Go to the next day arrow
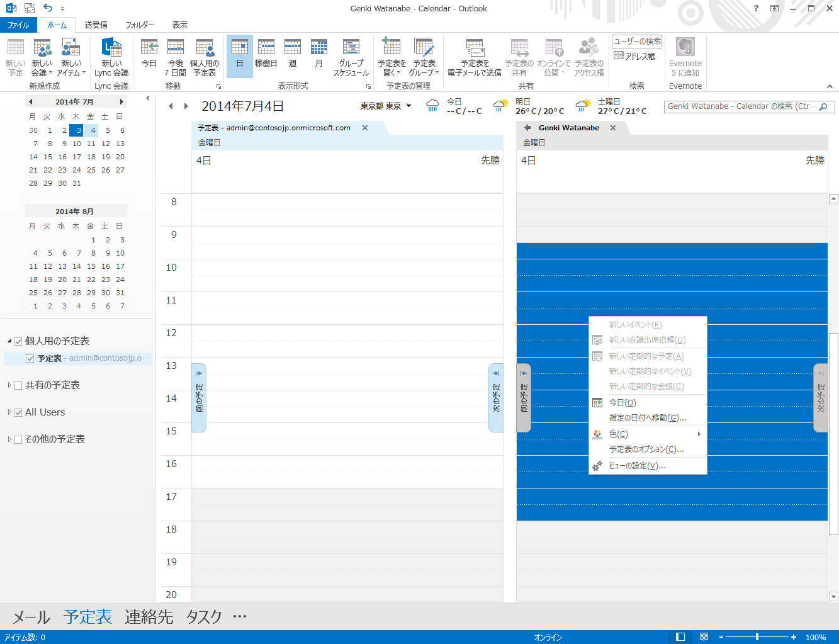839x644 pixels. (186, 106)
